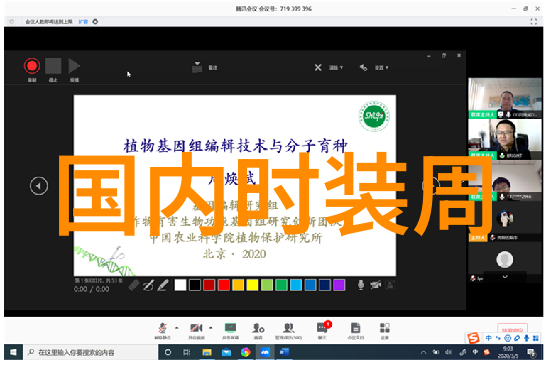Start recording with the red record button

click(32, 66)
